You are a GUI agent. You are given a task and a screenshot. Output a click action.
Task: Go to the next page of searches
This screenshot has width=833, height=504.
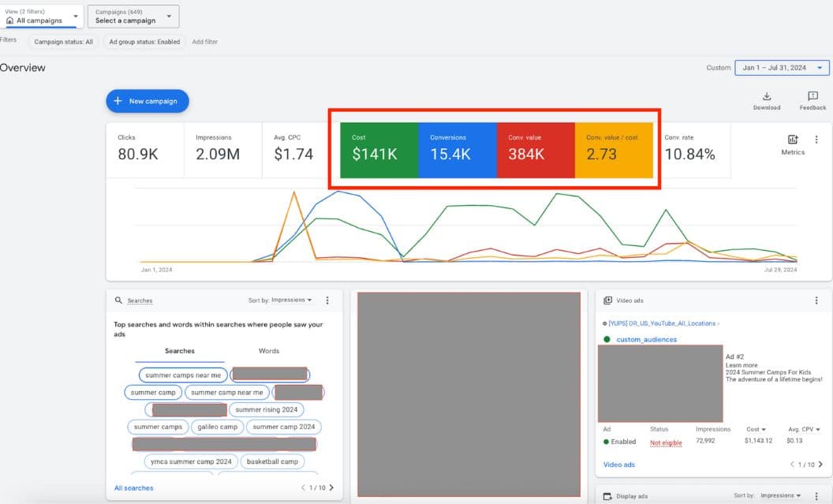coord(331,488)
